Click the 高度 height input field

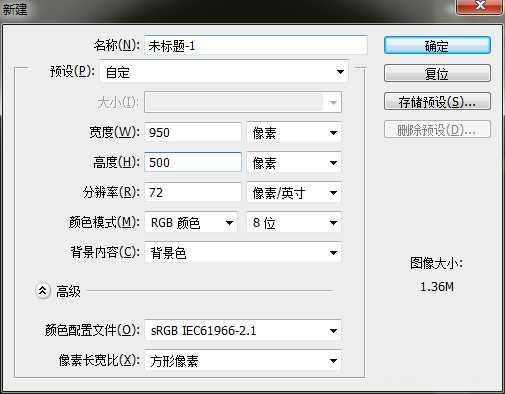[193, 162]
